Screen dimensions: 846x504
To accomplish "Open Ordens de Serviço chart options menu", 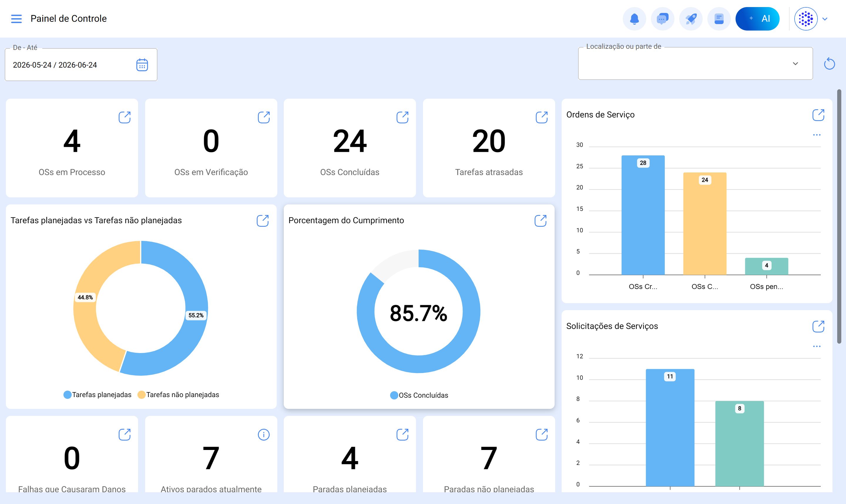I will pyautogui.click(x=816, y=135).
